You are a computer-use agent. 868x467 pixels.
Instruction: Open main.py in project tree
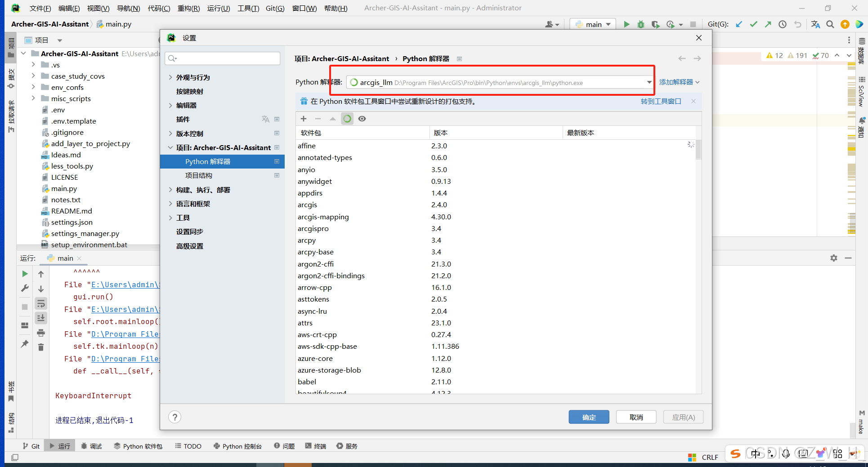point(64,188)
